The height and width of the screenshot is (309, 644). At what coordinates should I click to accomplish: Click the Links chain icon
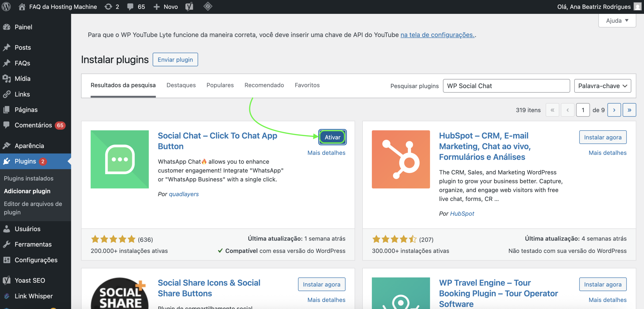pyautogui.click(x=7, y=94)
